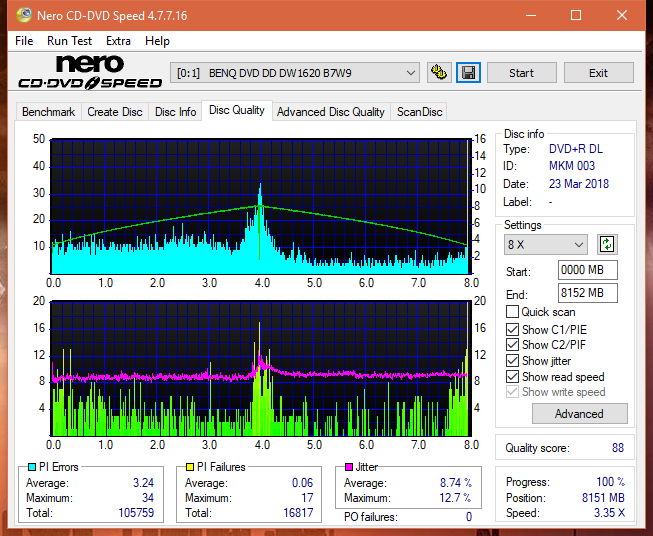Screen dimensions: 653x536
Task: Uncheck Show C1/PIE
Action: 512,329
